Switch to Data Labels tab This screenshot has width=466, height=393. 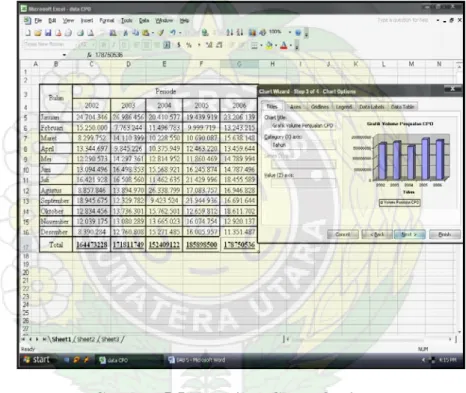coord(372,107)
